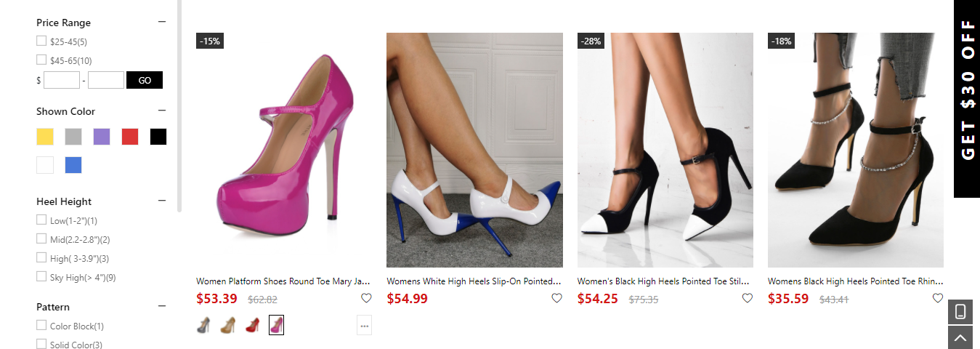Screen dimensions: 980x349
Task: Toggle the Color Block pattern checkbox
Action: click(x=41, y=326)
